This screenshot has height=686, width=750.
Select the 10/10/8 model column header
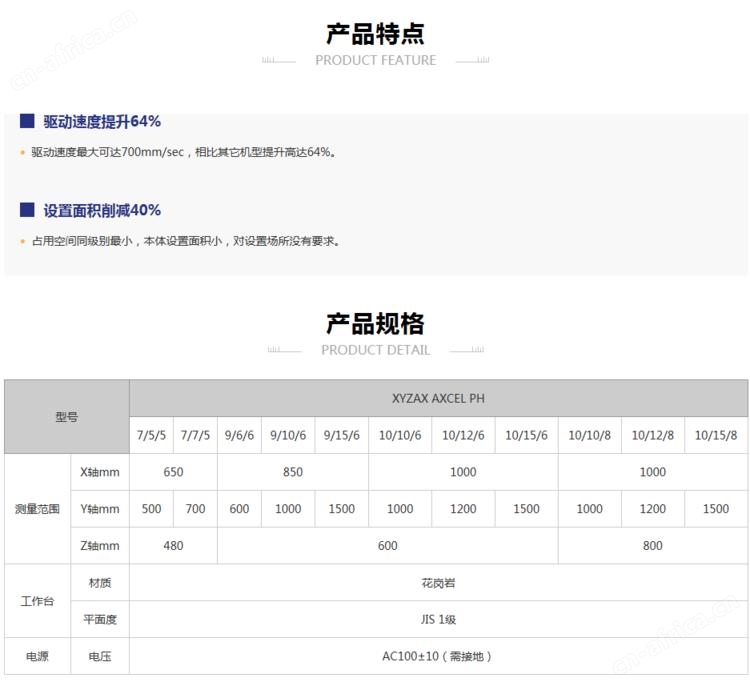[x=589, y=435]
